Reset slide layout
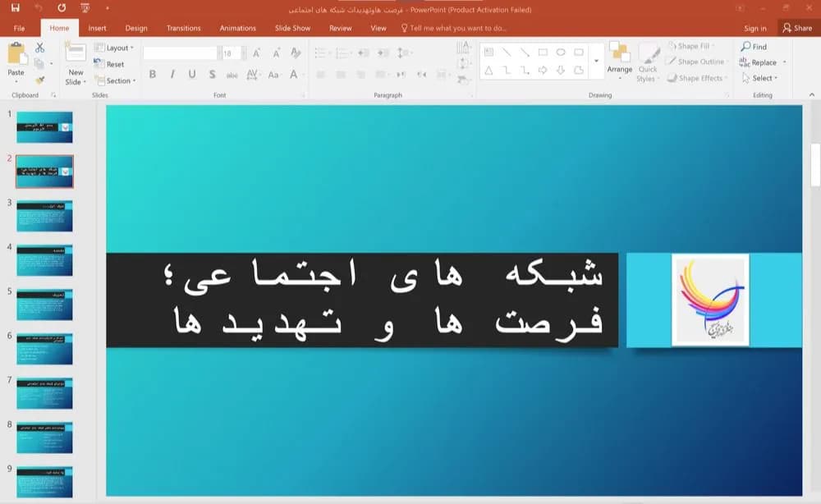The width and height of the screenshot is (821, 504). tap(109, 64)
